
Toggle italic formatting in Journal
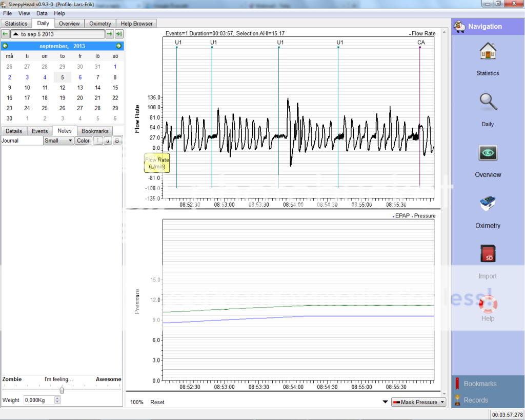point(98,141)
